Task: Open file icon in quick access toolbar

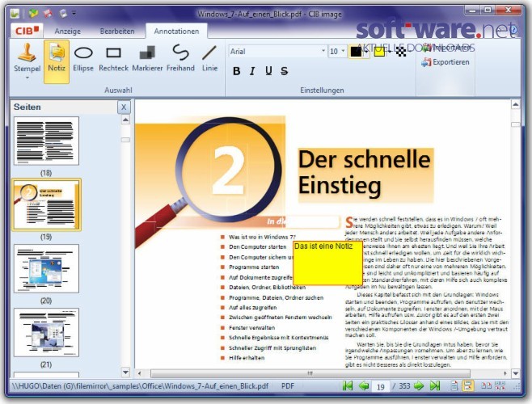Action: pos(15,14)
